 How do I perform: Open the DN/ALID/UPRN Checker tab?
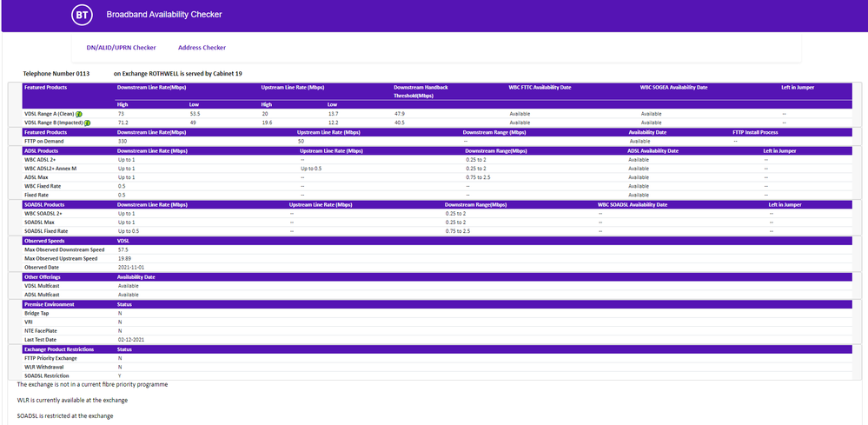pos(121,47)
